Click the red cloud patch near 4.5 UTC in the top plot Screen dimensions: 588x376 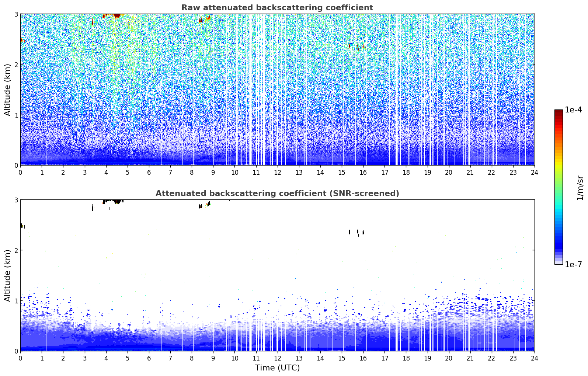[117, 15]
